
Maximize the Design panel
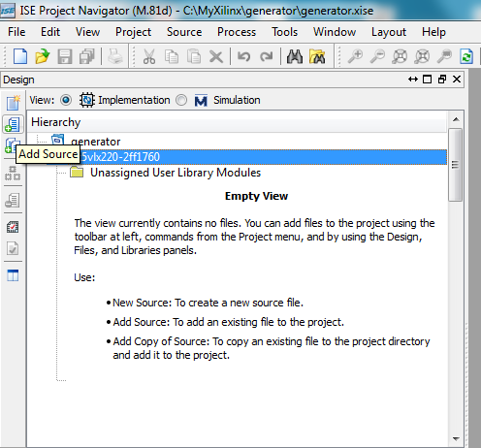point(427,80)
